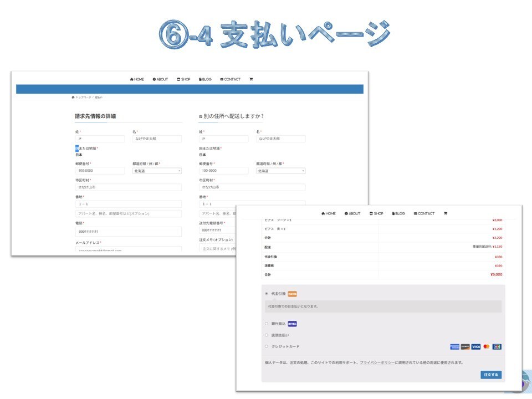Screen dimensions: 532x399
Task: Open CONTACT in the billing form window
Action: [x=231, y=79]
